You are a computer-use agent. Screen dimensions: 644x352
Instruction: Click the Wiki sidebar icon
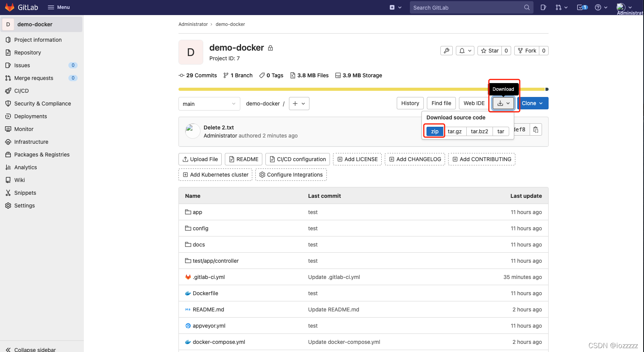click(x=8, y=180)
